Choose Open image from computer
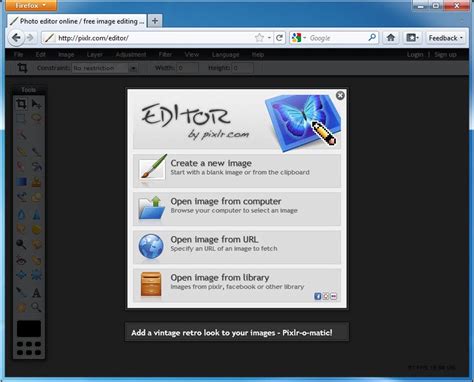 pyautogui.click(x=237, y=209)
